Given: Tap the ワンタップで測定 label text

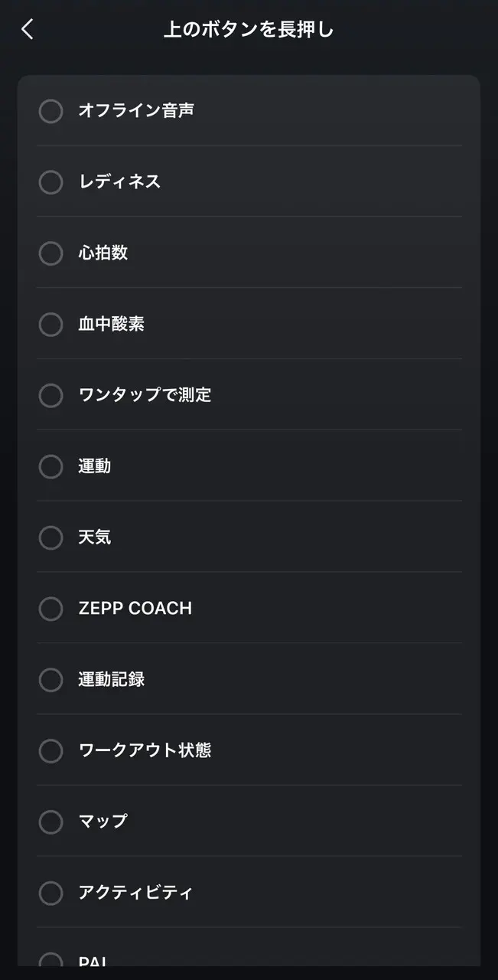Looking at the screenshot, I should coord(145,396).
